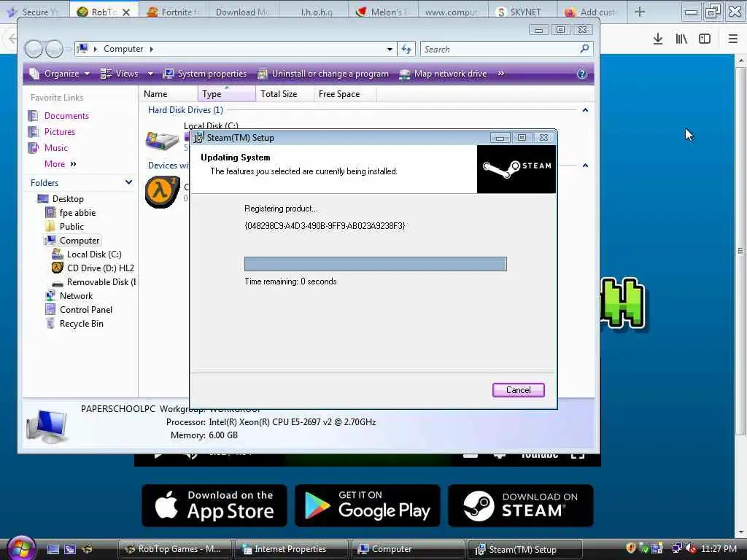Click muted volume tray icon
This screenshot has width=747, height=560.
tap(691, 548)
